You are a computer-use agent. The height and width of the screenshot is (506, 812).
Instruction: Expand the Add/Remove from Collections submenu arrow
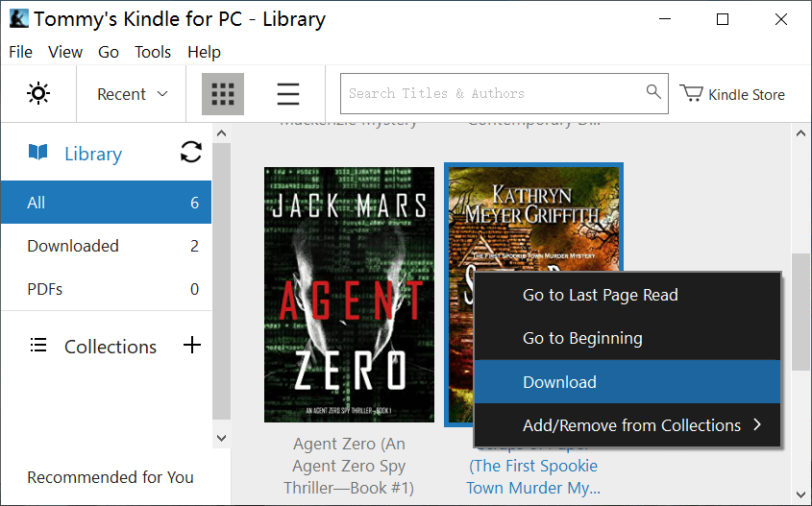coord(757,424)
